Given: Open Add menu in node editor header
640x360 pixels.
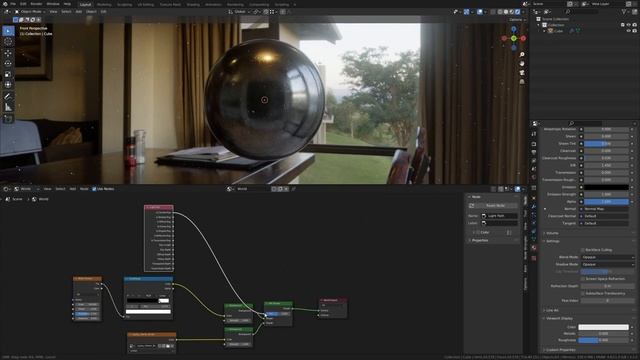Looking at the screenshot, I should (x=73, y=189).
